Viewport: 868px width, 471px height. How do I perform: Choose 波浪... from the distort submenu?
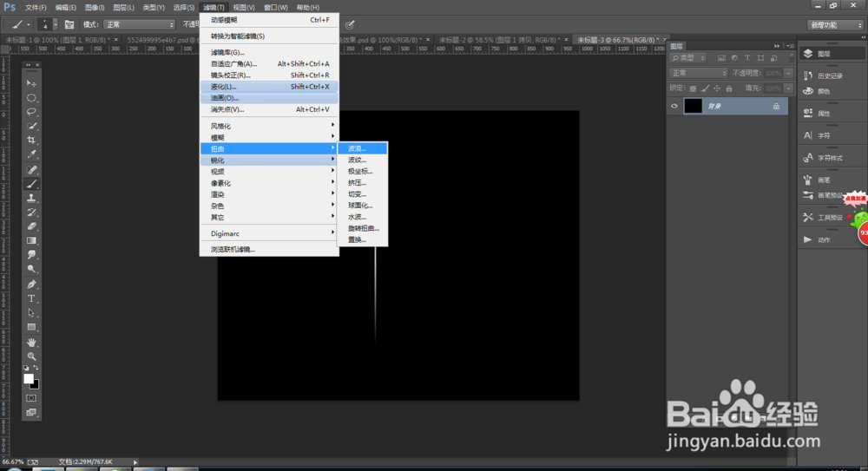[x=363, y=148]
